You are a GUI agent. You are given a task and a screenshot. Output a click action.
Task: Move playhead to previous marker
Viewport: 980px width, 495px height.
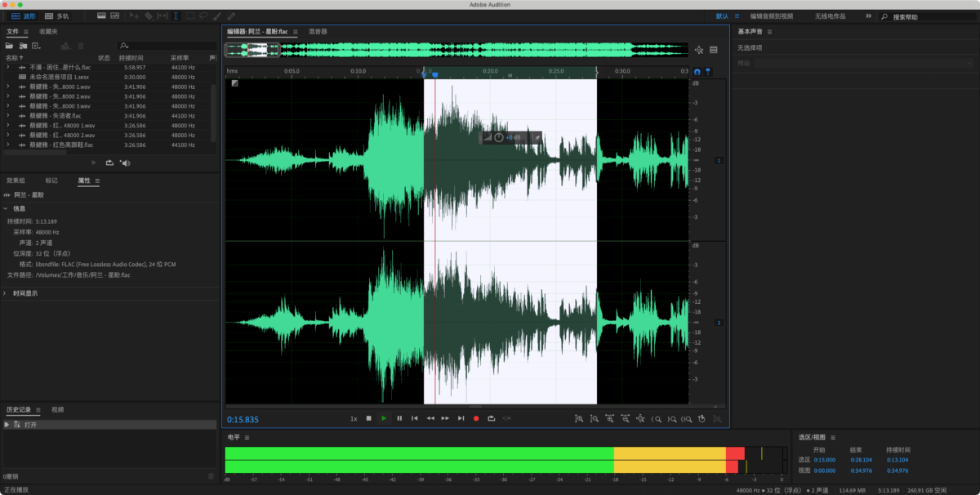coord(415,418)
